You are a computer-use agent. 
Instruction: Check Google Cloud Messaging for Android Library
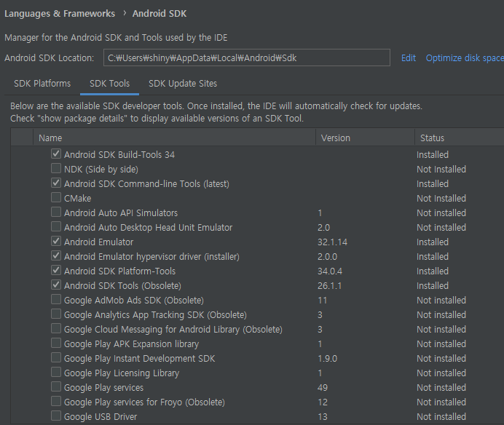point(56,328)
